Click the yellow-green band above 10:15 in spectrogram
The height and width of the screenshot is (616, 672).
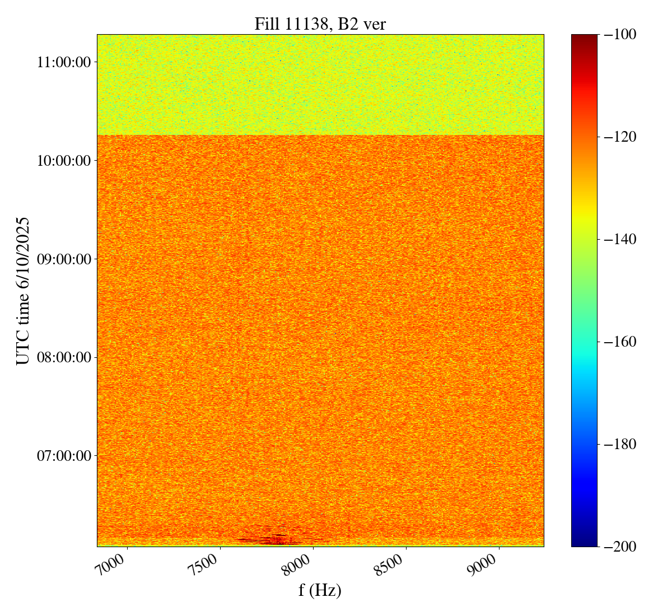click(x=320, y=84)
